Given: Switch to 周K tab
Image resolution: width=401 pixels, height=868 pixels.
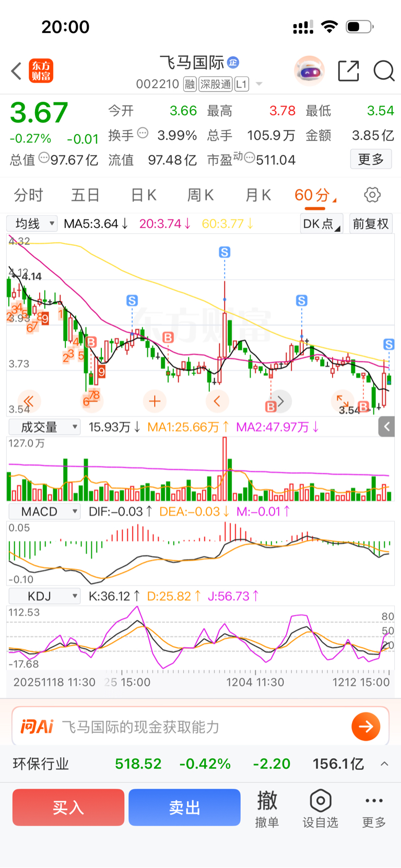Looking at the screenshot, I should pos(200,195).
